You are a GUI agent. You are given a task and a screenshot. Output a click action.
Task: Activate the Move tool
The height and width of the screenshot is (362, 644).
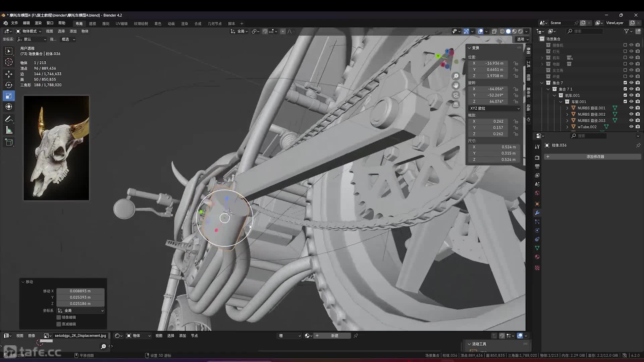point(9,74)
